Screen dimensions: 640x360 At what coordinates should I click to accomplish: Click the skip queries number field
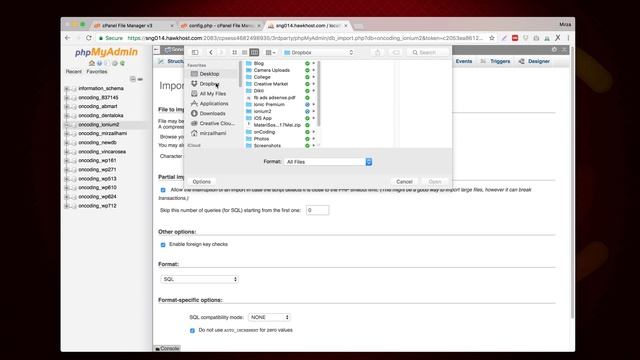click(317, 210)
